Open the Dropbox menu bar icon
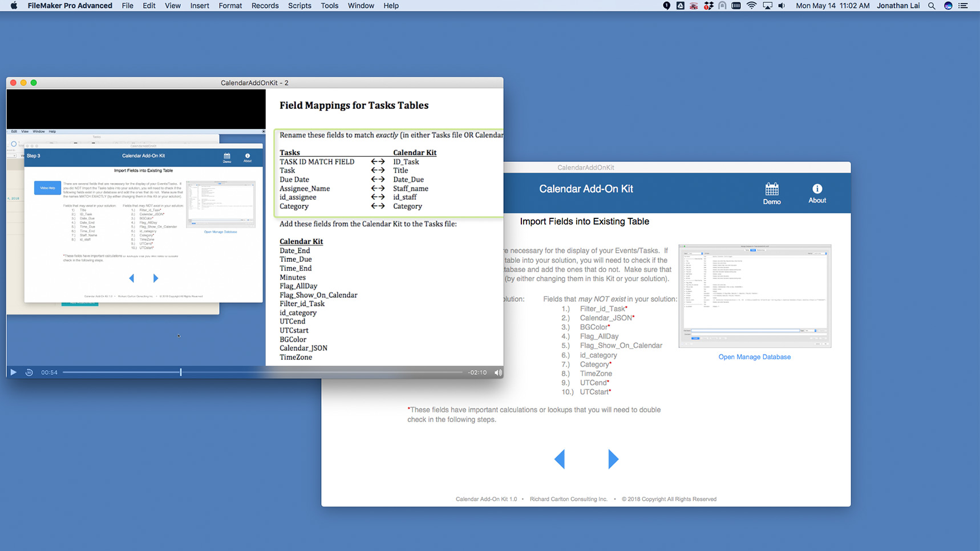The height and width of the screenshot is (551, 980). (708, 6)
